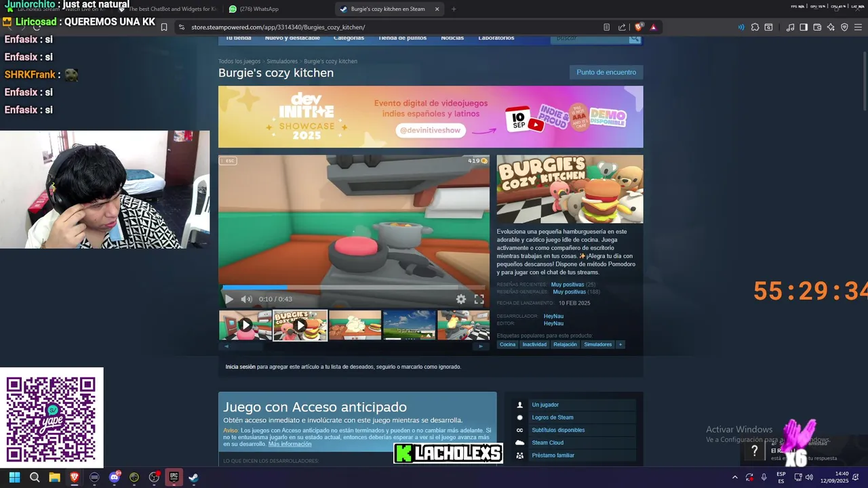Select the Burgie's Cozy logo video thumbnail
This screenshot has height=488, width=868.
point(300,325)
